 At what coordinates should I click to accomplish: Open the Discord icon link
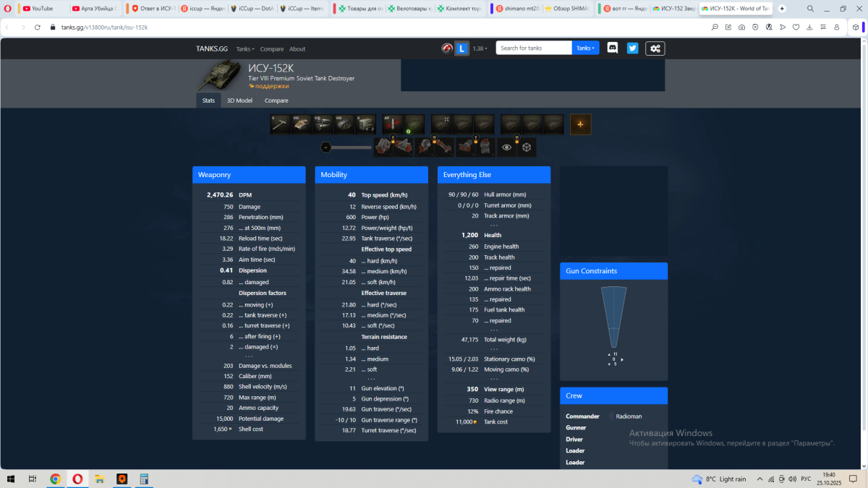613,48
